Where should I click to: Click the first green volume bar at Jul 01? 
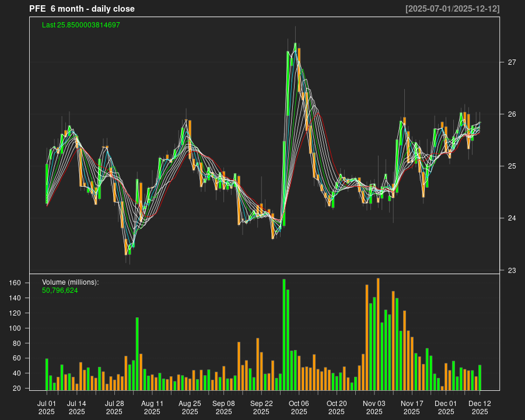click(47, 374)
